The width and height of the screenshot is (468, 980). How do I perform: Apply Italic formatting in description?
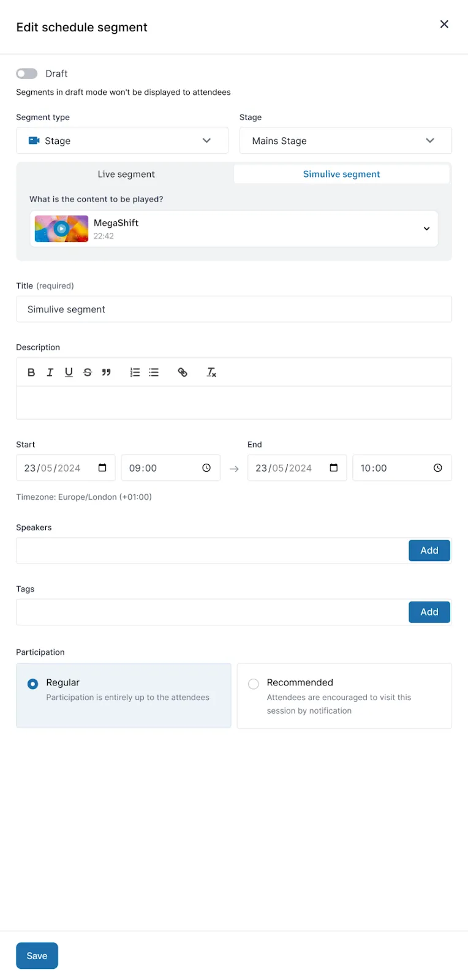click(50, 372)
